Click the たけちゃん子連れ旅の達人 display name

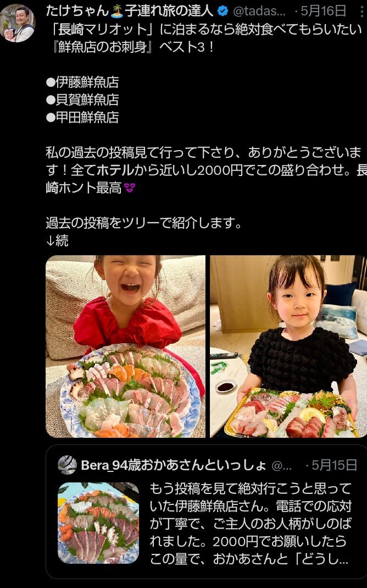[130, 11]
